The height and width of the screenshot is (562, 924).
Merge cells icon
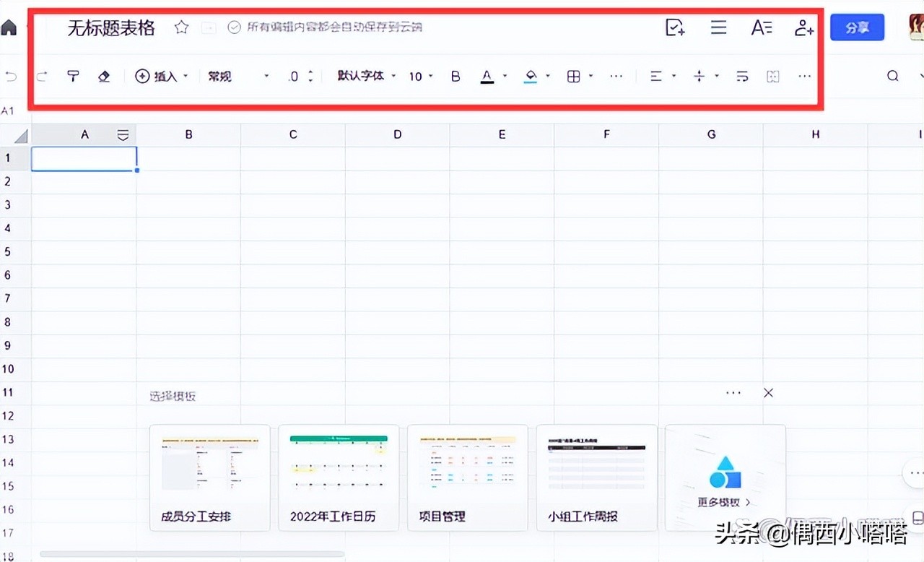point(773,76)
